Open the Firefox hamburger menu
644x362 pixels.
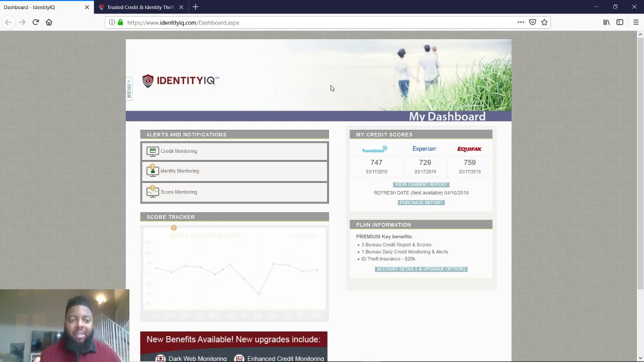pos(636,22)
